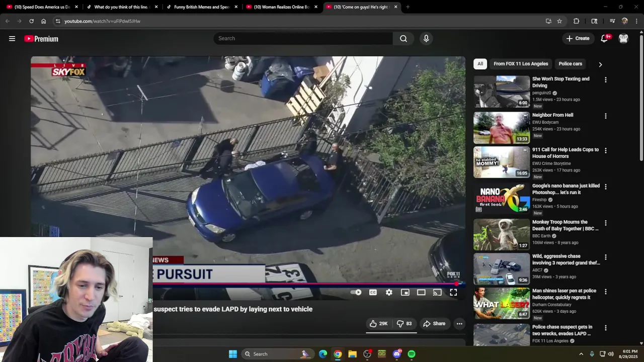Open Chrome three-dot menu

coord(636,21)
